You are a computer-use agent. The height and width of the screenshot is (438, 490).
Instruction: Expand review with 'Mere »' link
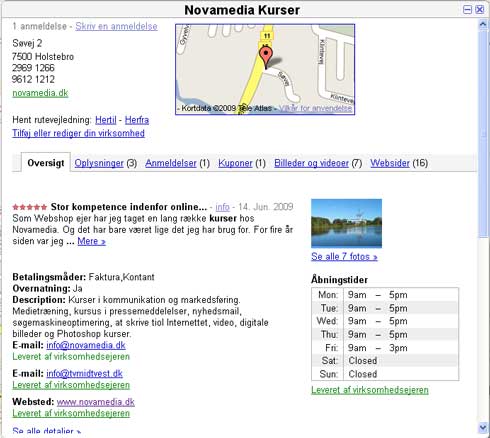(x=91, y=241)
